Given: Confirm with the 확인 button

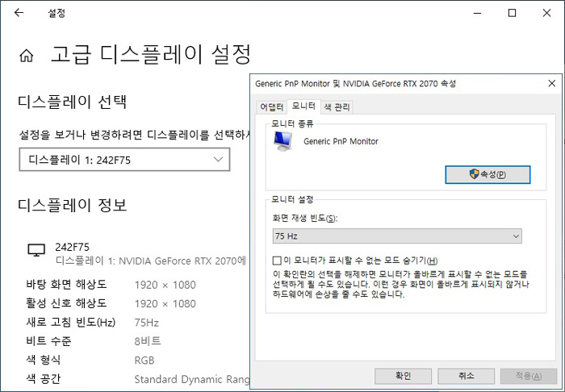Looking at the screenshot, I should (x=404, y=376).
